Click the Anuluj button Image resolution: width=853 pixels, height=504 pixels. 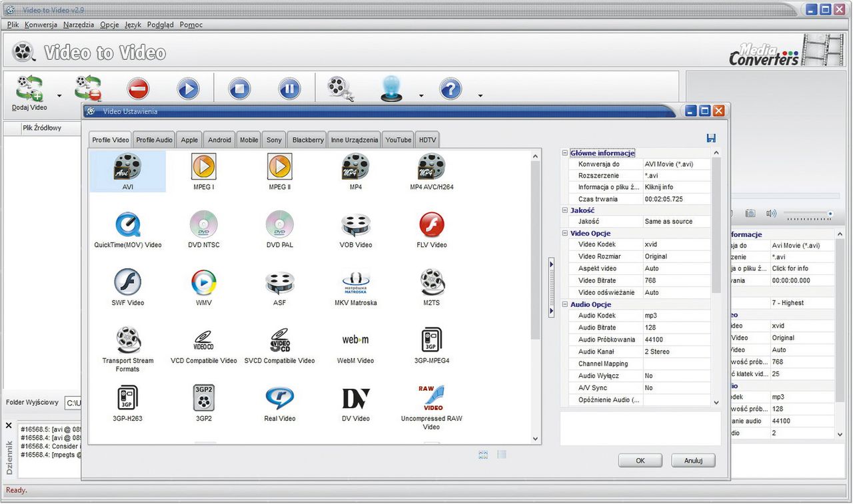(x=693, y=461)
